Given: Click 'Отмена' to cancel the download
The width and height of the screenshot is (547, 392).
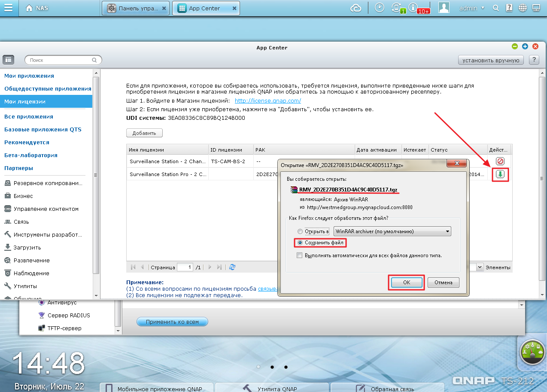Looking at the screenshot, I should click(x=443, y=283).
